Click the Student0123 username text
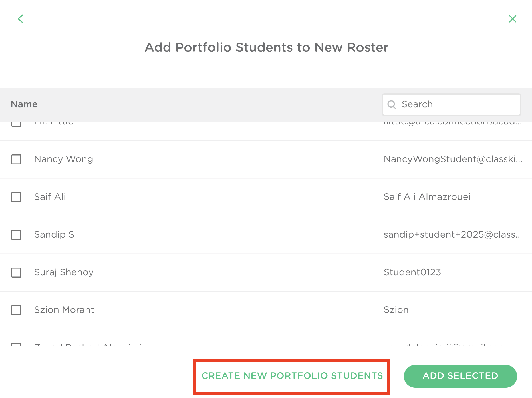532x398 pixels. point(412,272)
